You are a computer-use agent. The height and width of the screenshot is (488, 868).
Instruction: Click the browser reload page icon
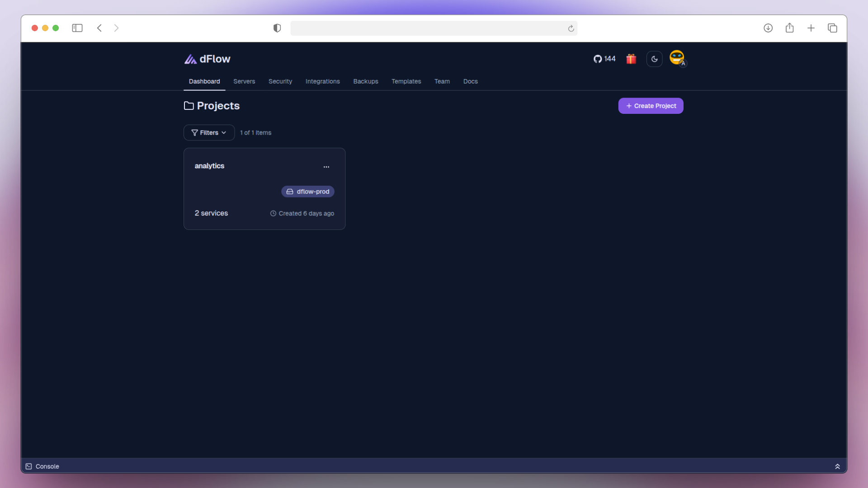click(571, 28)
